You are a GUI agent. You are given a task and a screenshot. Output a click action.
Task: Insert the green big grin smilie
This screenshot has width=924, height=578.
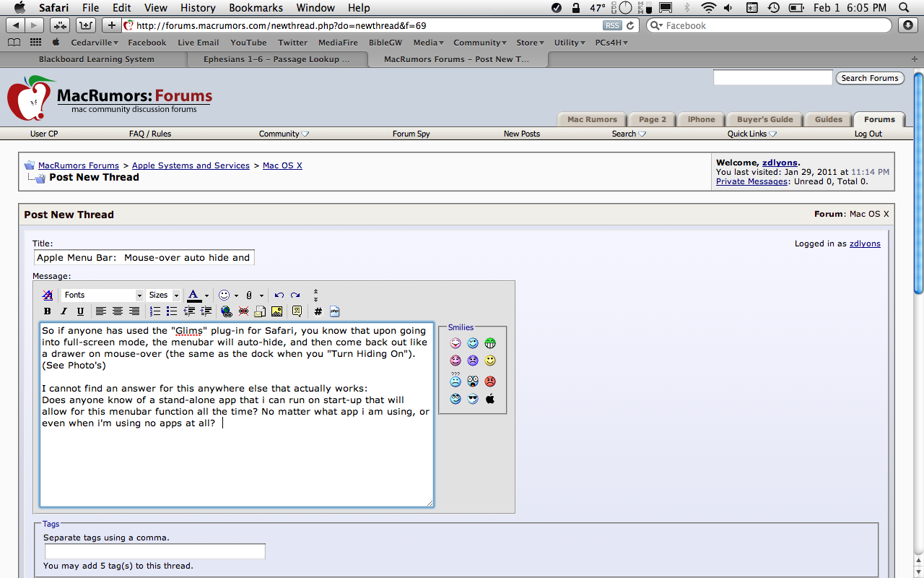490,343
